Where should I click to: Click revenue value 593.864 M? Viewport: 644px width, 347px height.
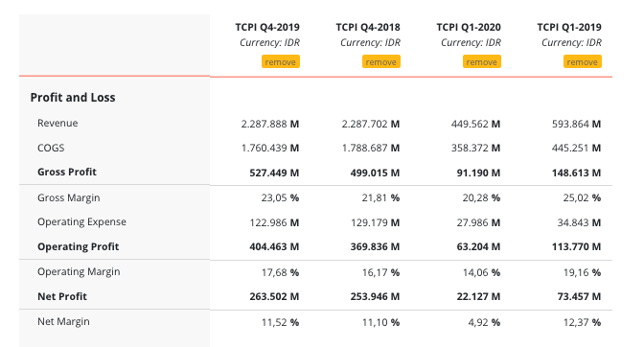[x=576, y=124]
